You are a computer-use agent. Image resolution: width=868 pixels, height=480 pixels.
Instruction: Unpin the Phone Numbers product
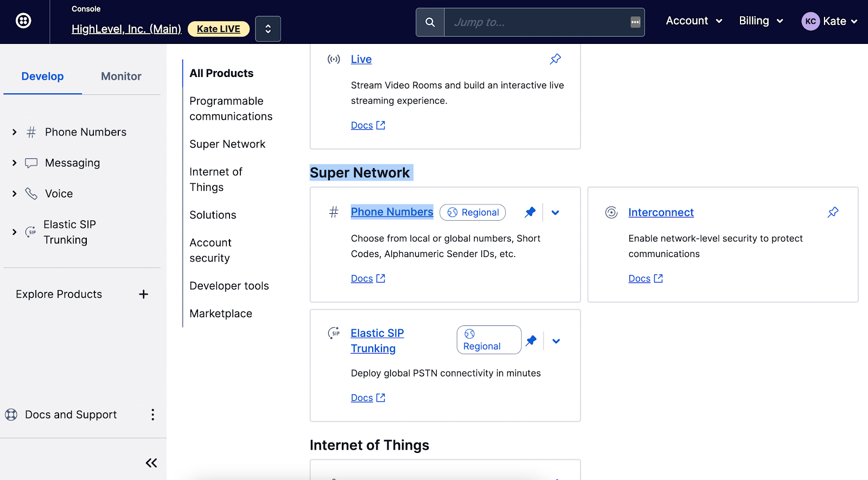pos(530,213)
